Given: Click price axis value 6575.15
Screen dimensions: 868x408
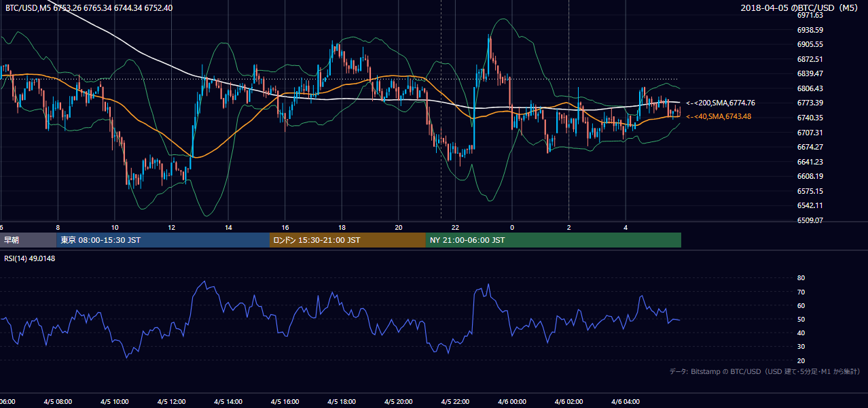Looking at the screenshot, I should pyautogui.click(x=810, y=191).
